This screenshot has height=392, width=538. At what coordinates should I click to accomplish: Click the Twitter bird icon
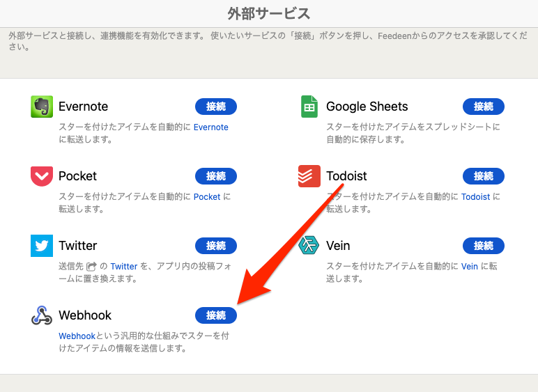(x=42, y=246)
